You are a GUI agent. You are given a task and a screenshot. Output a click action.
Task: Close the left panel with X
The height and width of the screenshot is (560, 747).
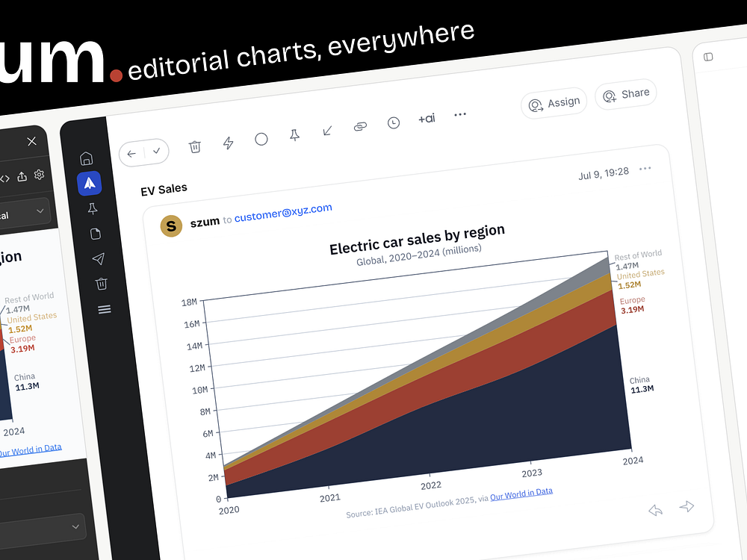[x=31, y=141]
